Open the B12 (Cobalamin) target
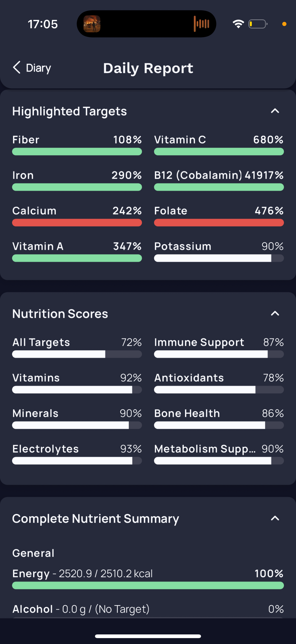Screen dimensions: 296x644 219,180
